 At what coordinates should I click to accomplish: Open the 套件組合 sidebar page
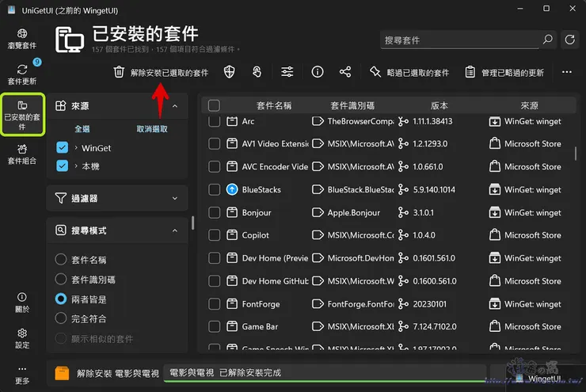click(22, 154)
